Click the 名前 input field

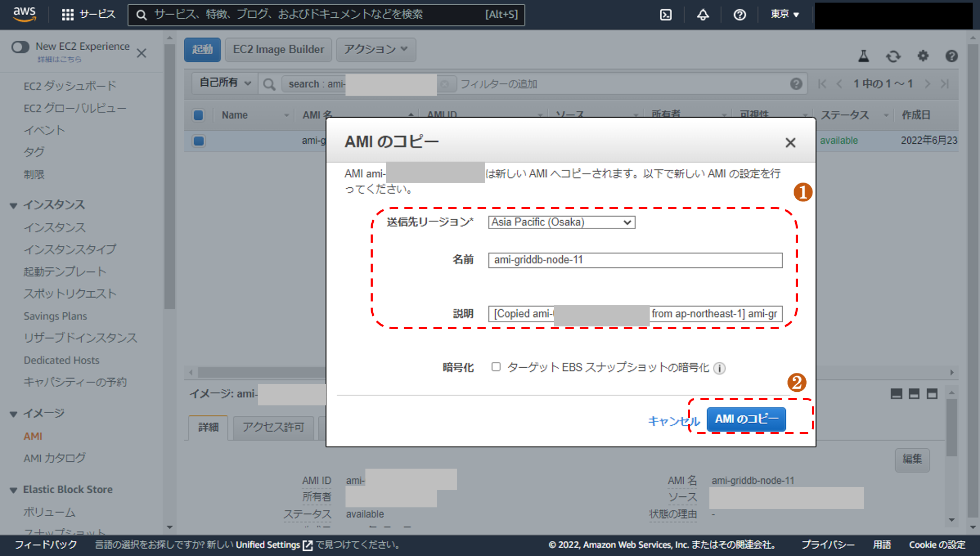point(634,260)
